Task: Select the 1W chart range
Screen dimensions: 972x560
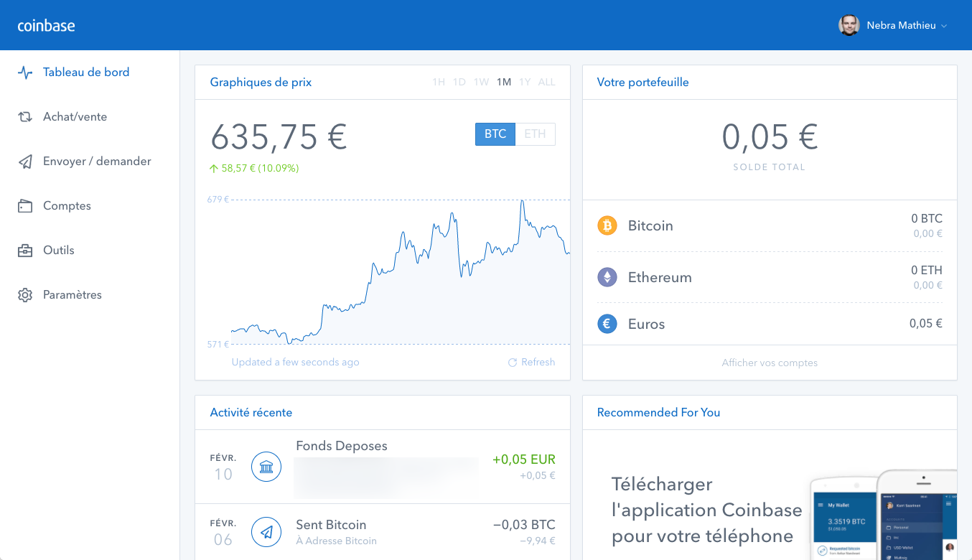Action: [x=481, y=82]
